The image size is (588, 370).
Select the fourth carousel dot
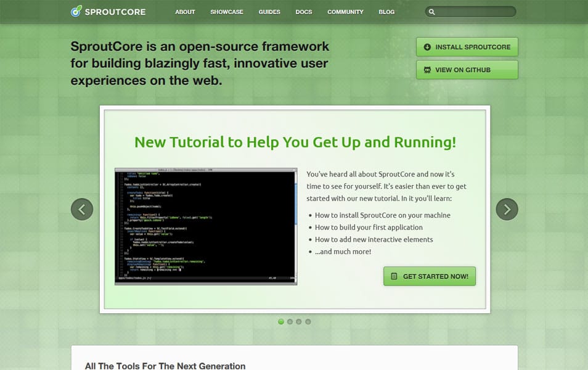click(308, 322)
